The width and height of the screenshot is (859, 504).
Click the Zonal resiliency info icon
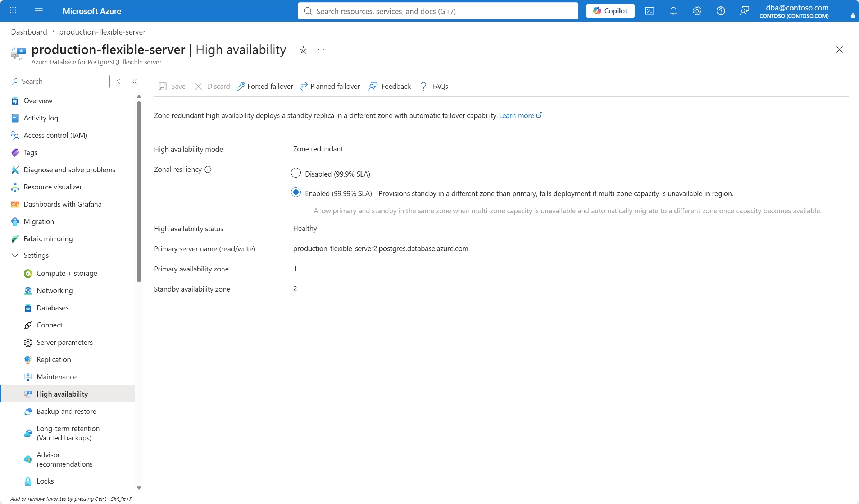click(208, 169)
